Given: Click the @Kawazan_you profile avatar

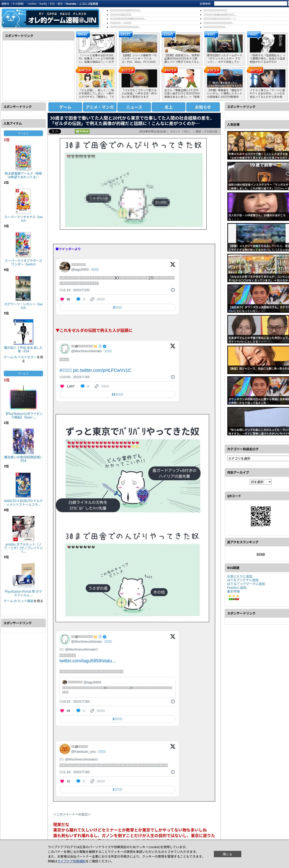Looking at the screenshot, I should (65, 749).
